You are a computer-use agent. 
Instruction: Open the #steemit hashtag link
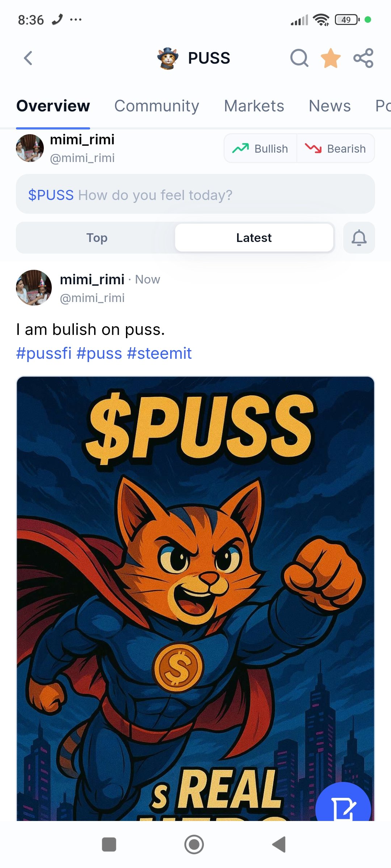[159, 353]
